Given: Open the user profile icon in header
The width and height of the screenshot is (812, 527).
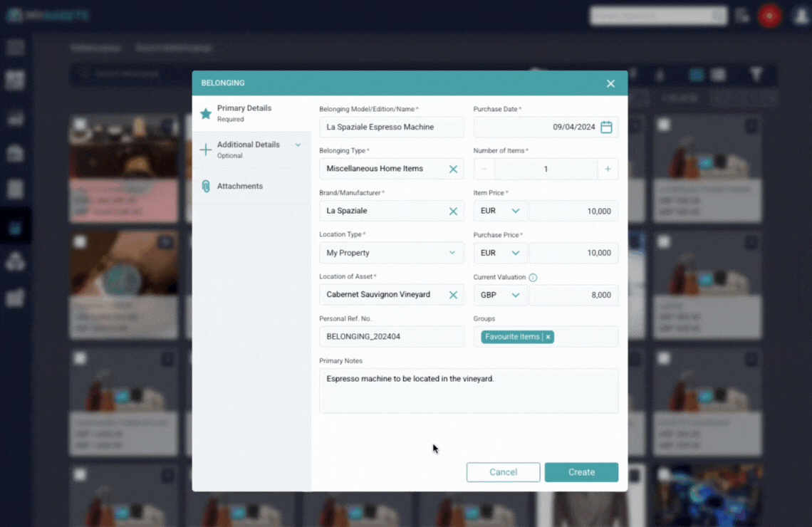Looking at the screenshot, I should 800,16.
